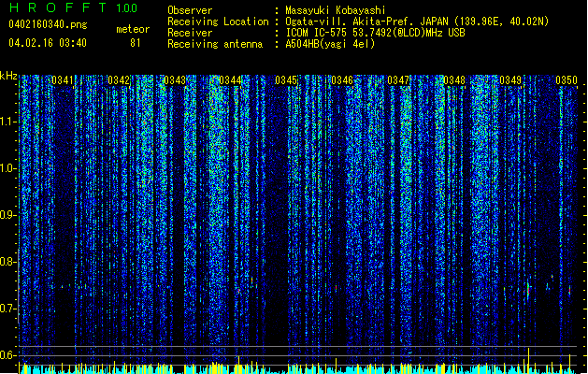Click antenna value A504HB(yagi 4el)
The image size is (588, 374).
coord(330,44)
